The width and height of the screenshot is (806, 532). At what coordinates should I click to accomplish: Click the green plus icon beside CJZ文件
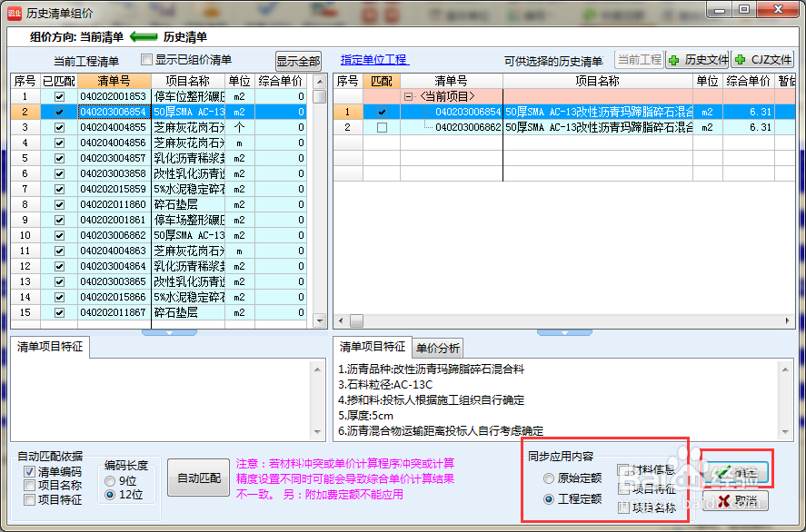(x=739, y=59)
